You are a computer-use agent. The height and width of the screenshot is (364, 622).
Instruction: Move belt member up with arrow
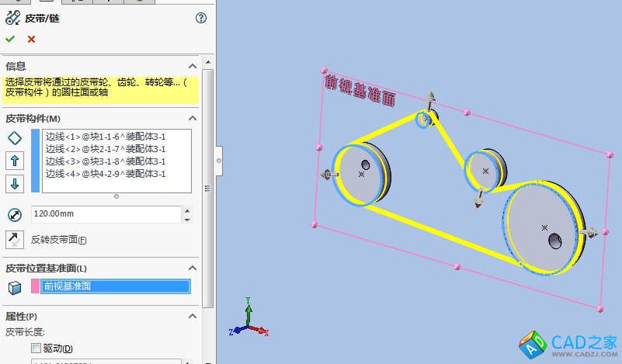click(15, 161)
